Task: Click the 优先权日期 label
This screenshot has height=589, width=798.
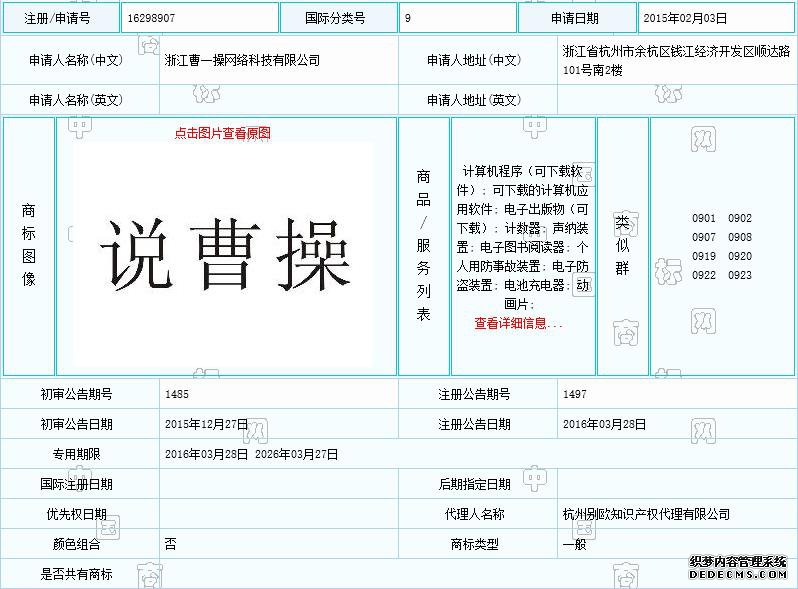Action: [76, 514]
